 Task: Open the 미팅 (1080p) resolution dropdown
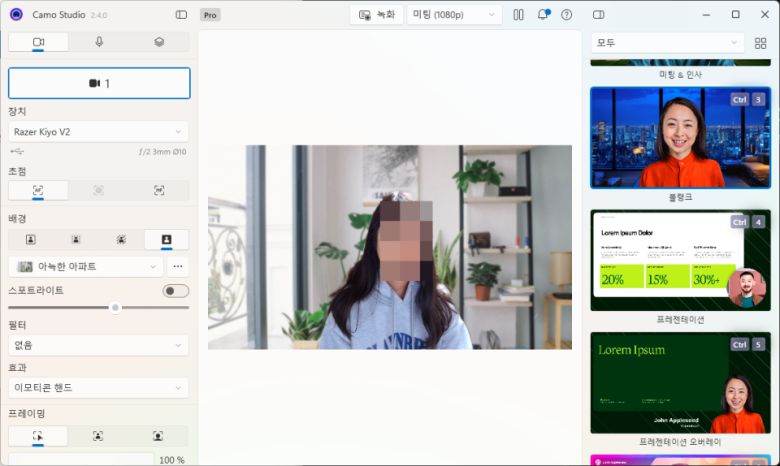tap(454, 15)
